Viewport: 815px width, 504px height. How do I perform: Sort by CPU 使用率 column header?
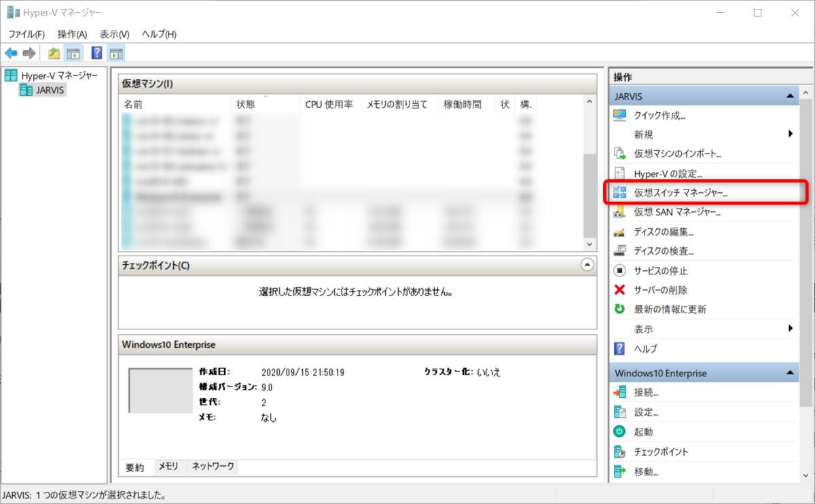pos(331,104)
